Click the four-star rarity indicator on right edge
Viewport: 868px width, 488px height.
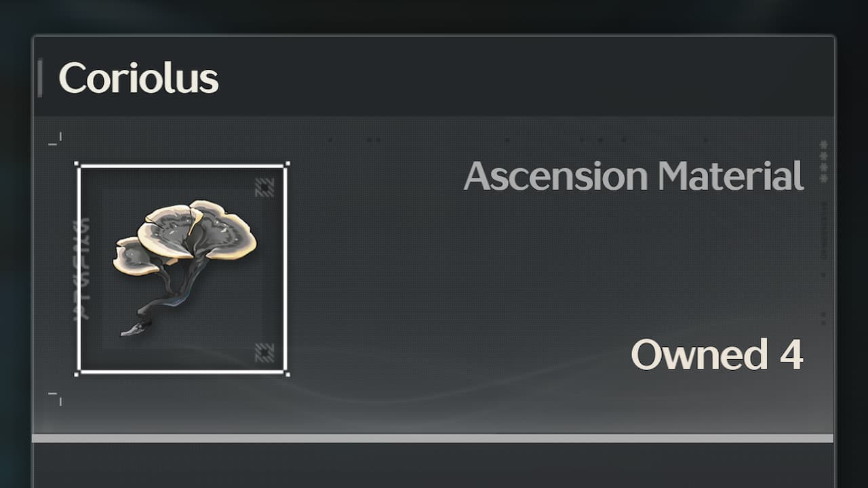click(x=824, y=161)
